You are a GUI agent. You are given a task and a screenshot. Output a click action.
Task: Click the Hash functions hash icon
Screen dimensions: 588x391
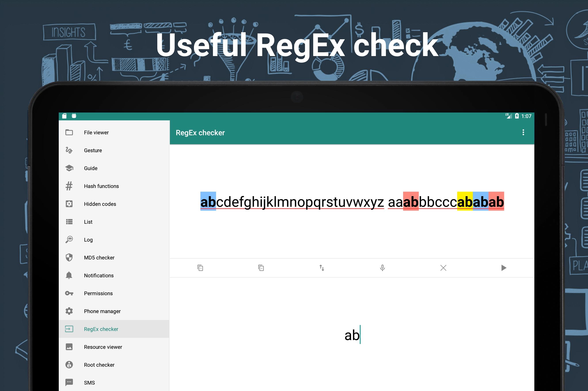[69, 186]
